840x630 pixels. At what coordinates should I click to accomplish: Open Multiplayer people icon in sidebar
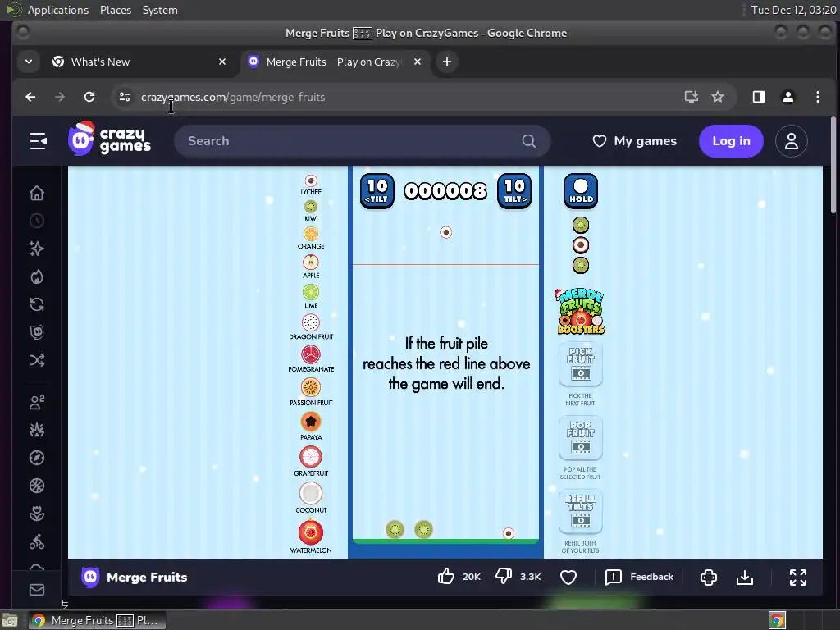37,402
